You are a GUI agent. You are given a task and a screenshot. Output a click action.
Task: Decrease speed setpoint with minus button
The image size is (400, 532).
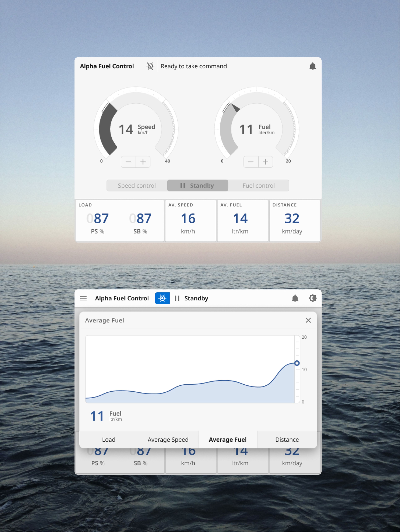[x=128, y=162]
